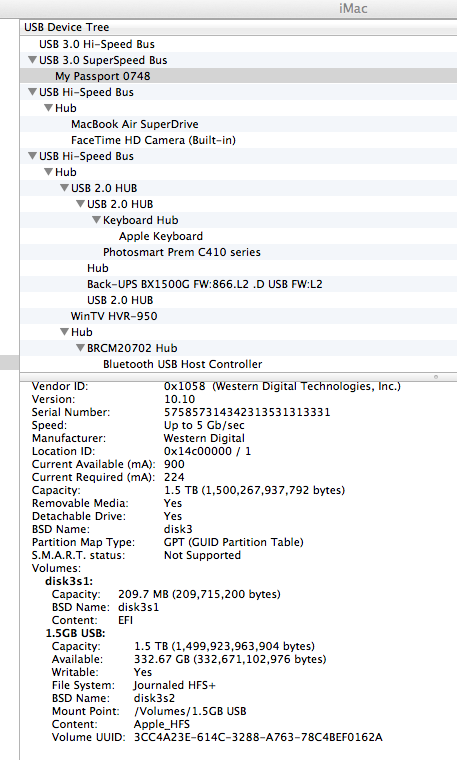Click the serial number value 575857314342313531313331
The width and height of the screenshot is (457, 760).
coord(247,412)
